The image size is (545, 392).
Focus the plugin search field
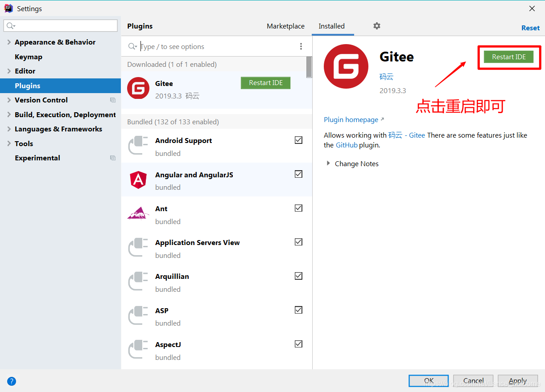tap(217, 46)
